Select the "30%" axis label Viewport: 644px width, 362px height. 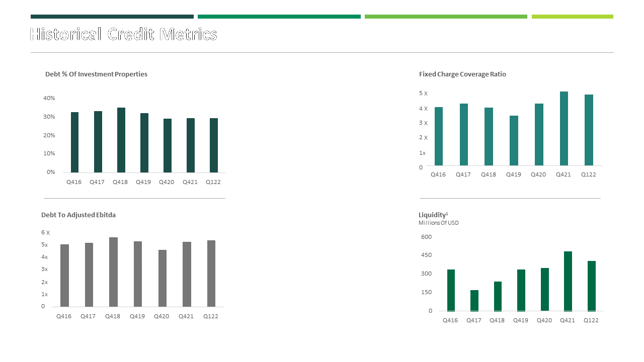(49, 117)
